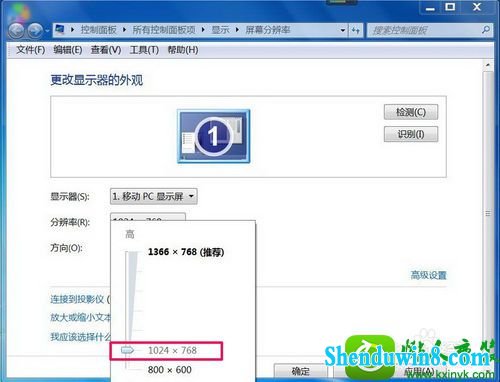Click the search magnifier icon

486,30
